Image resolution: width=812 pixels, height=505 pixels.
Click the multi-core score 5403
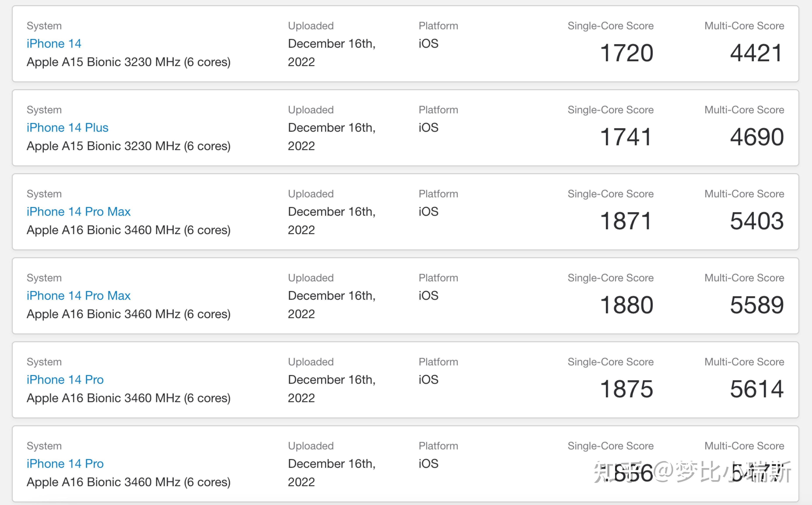pos(757,221)
